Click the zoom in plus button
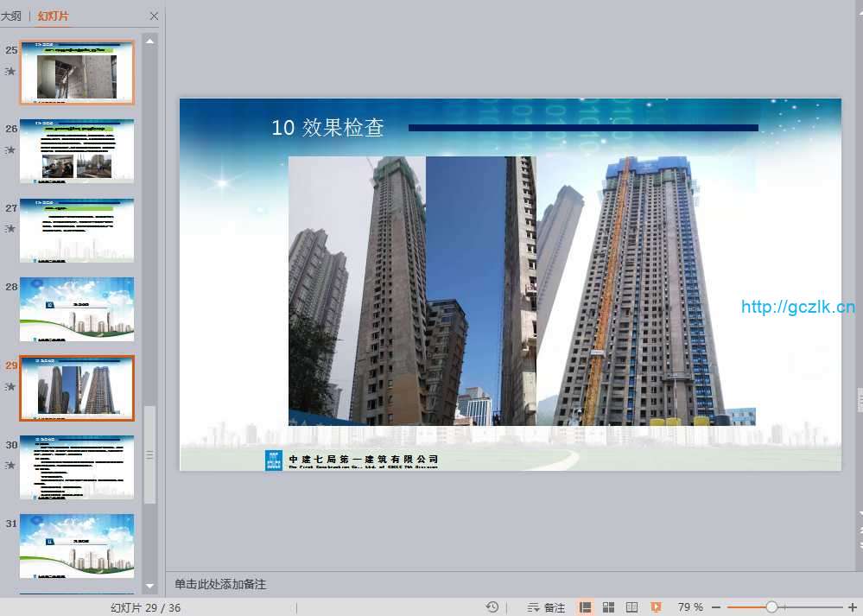Image resolution: width=863 pixels, height=616 pixels. [853, 607]
